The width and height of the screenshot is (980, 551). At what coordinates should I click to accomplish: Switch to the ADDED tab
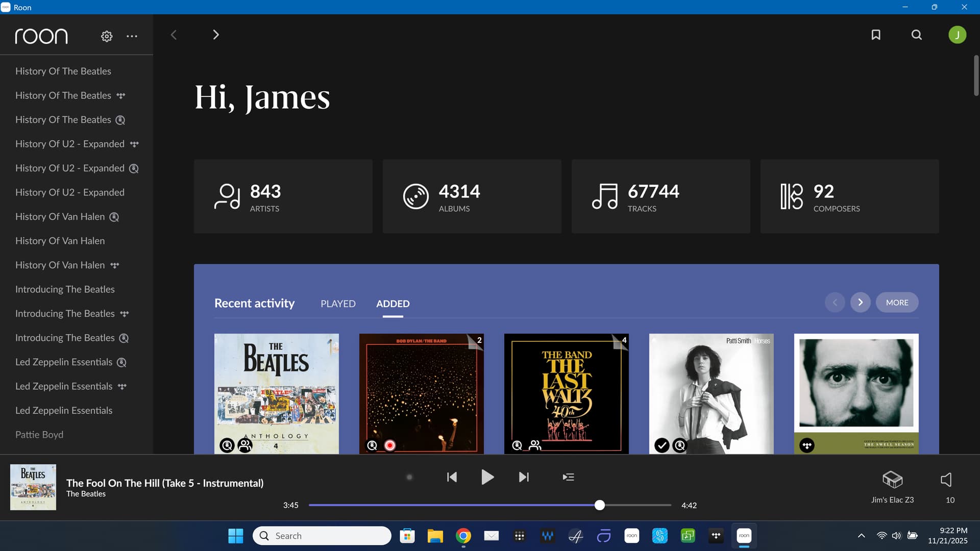point(393,304)
